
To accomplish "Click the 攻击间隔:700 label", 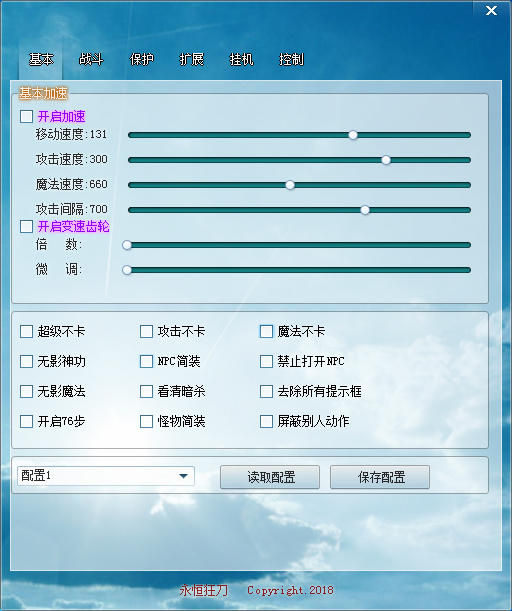I will tap(71, 209).
